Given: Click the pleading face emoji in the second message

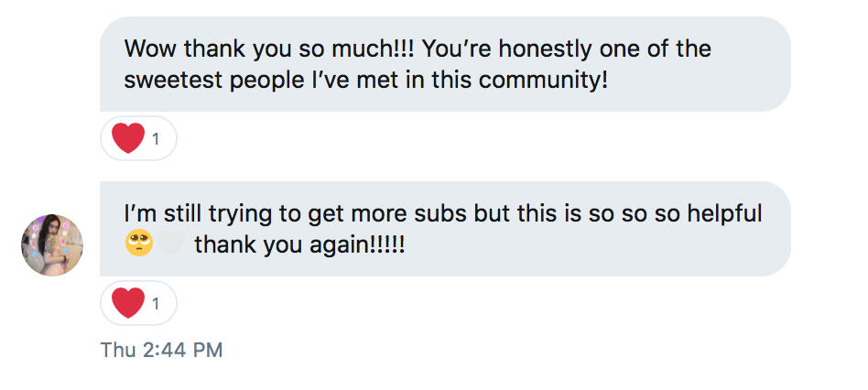Looking at the screenshot, I should point(138,244).
